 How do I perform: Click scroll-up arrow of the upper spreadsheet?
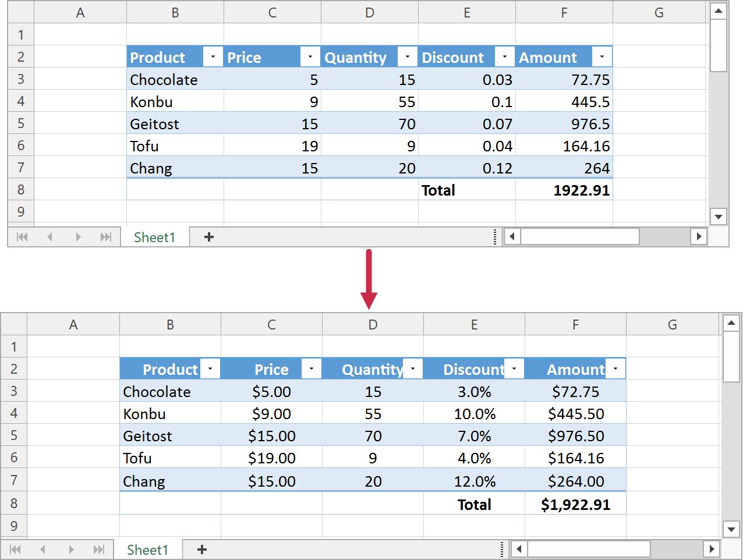(x=719, y=11)
